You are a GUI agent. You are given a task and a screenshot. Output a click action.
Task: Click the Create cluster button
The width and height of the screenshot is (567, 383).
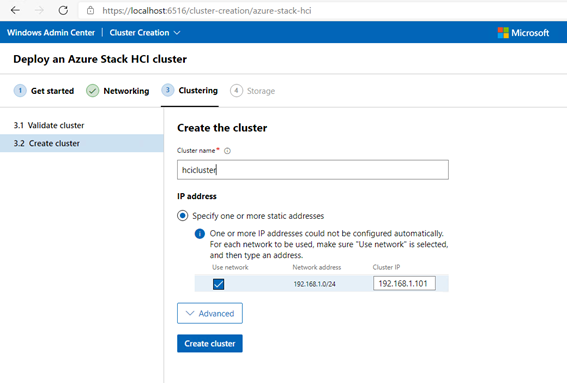(210, 343)
